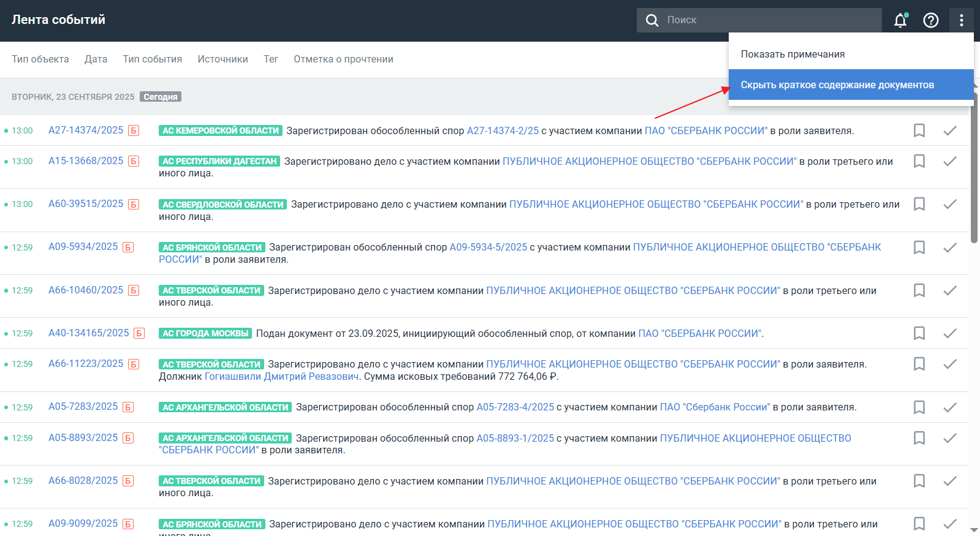
Task: Toggle read checkmark for А66-11223/2025
Action: click(949, 364)
